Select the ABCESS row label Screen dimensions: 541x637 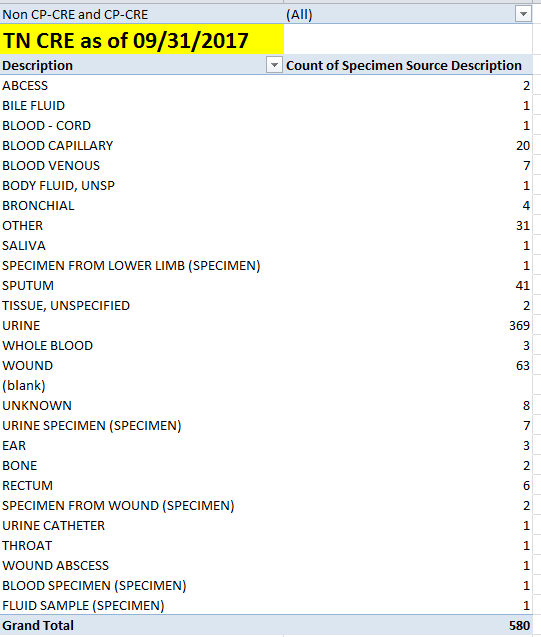tap(25, 86)
